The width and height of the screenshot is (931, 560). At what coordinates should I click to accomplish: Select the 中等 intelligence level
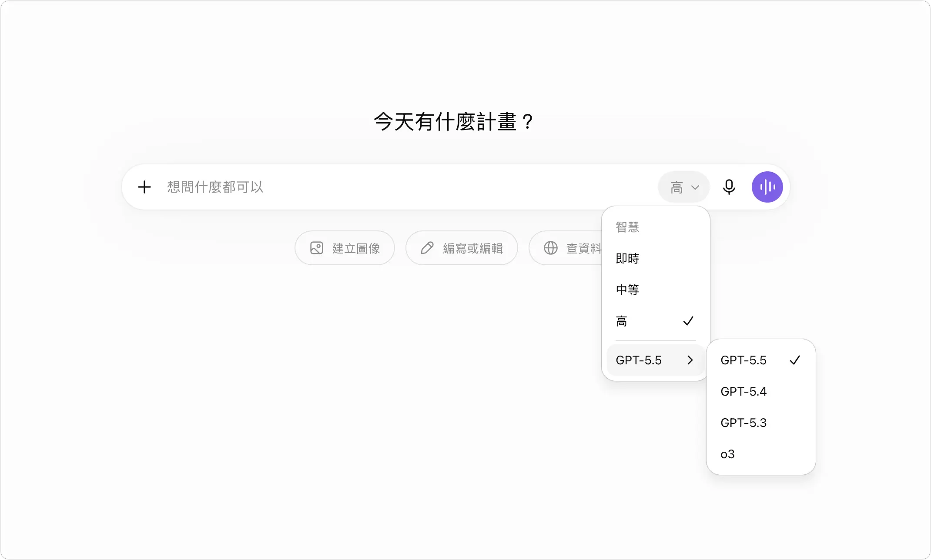pos(656,290)
